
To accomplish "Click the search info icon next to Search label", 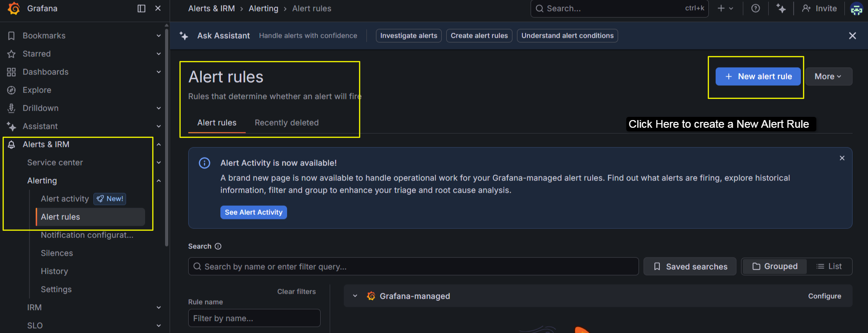I will [x=218, y=246].
